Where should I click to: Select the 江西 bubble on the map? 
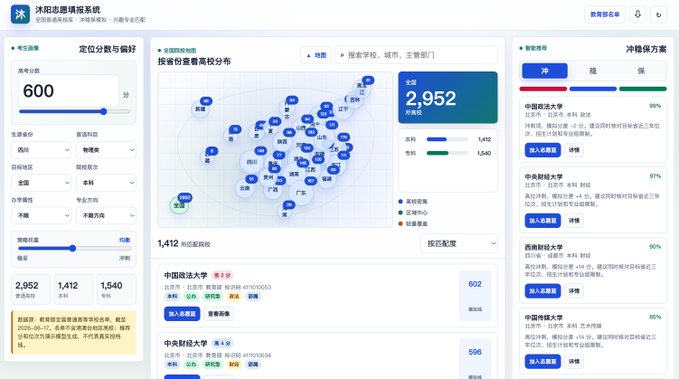pos(310,169)
